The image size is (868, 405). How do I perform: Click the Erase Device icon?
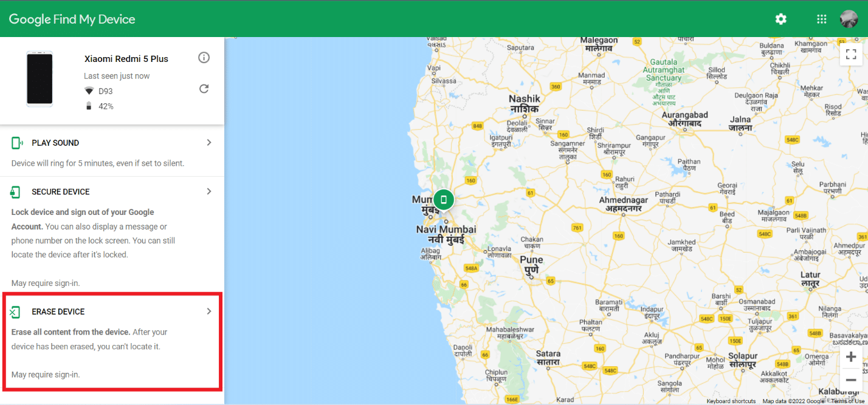click(15, 312)
